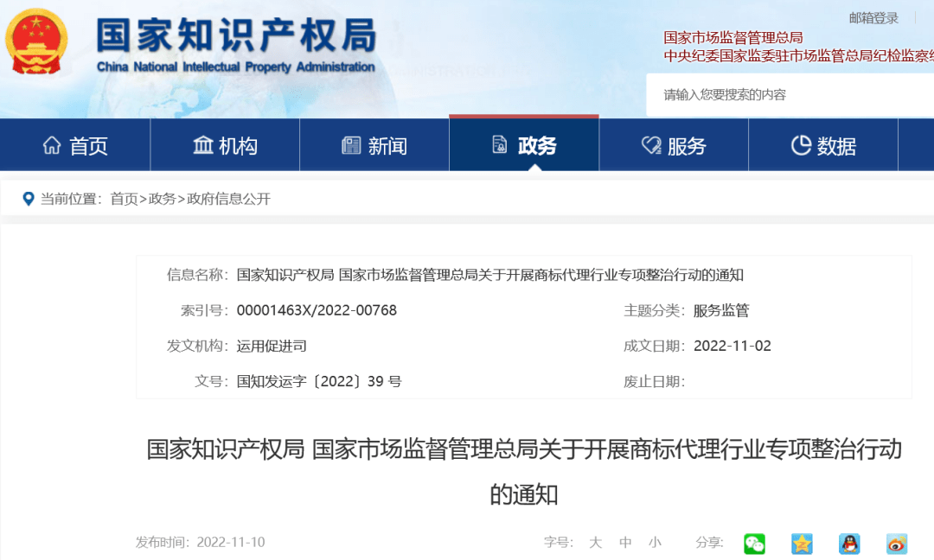Set font size to 中

(625, 543)
